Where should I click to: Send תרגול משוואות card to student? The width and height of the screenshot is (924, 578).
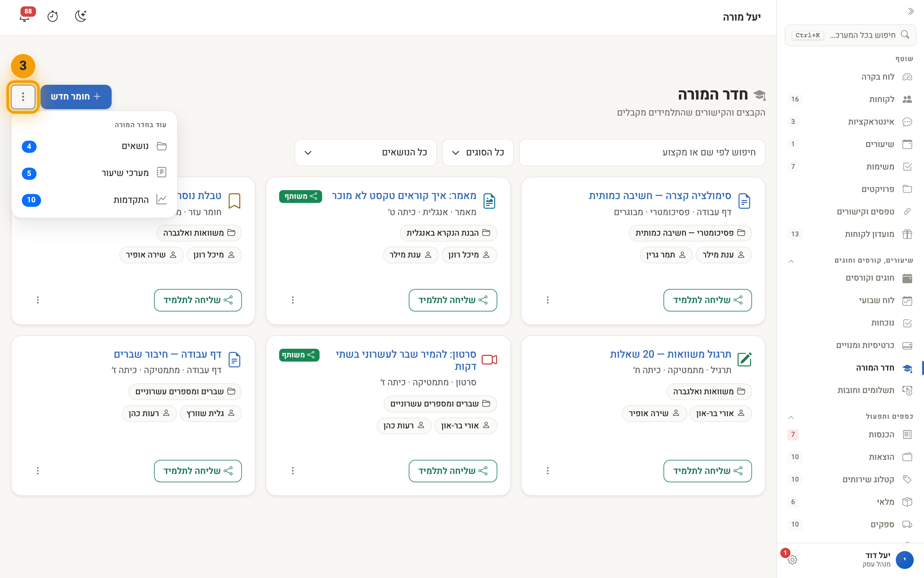(x=707, y=471)
